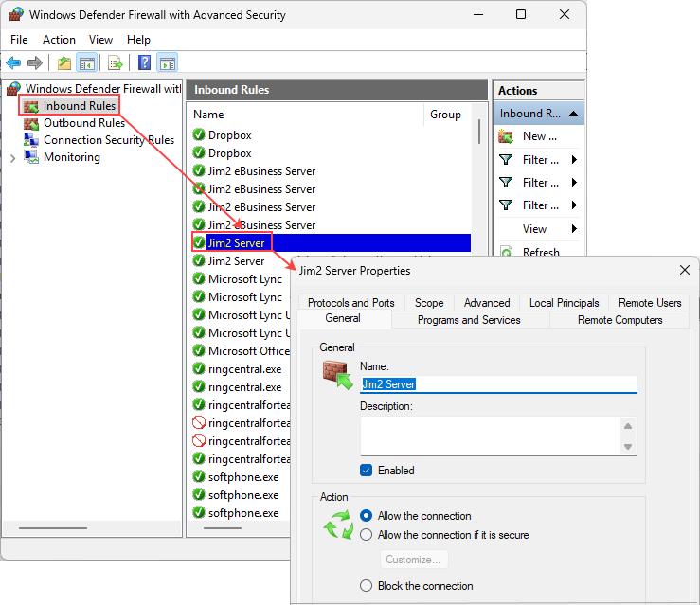Select Outbound Rules in the tree

pos(84,123)
